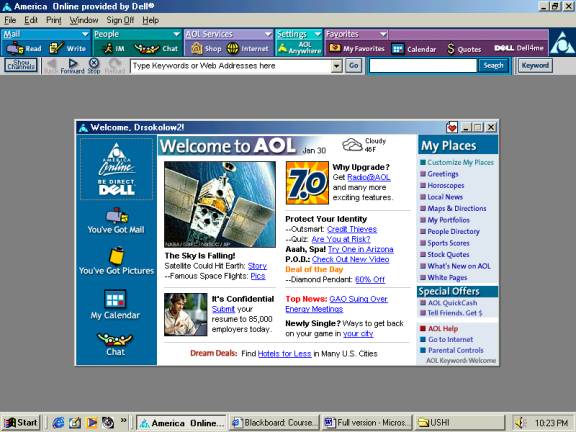Open Sign Off menu
Screen dimensions: 576x432
tap(120, 20)
